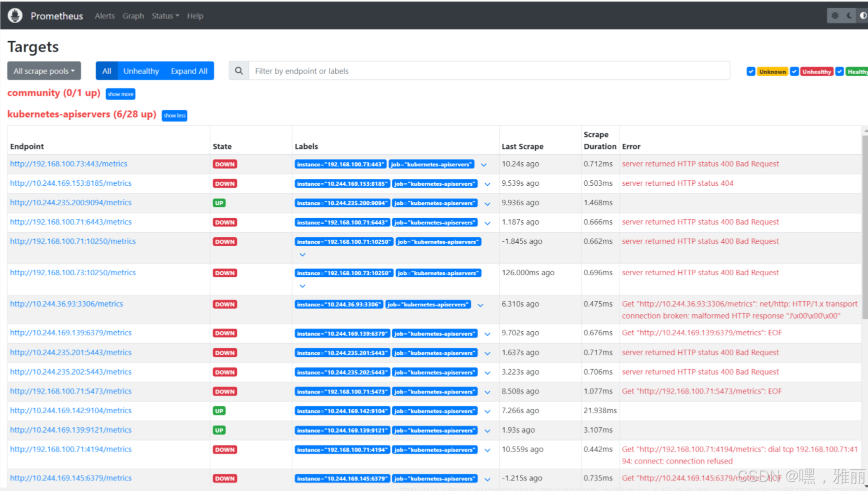The width and height of the screenshot is (868, 491).
Task: Toggle the Healthy state checkbox
Action: (x=840, y=71)
